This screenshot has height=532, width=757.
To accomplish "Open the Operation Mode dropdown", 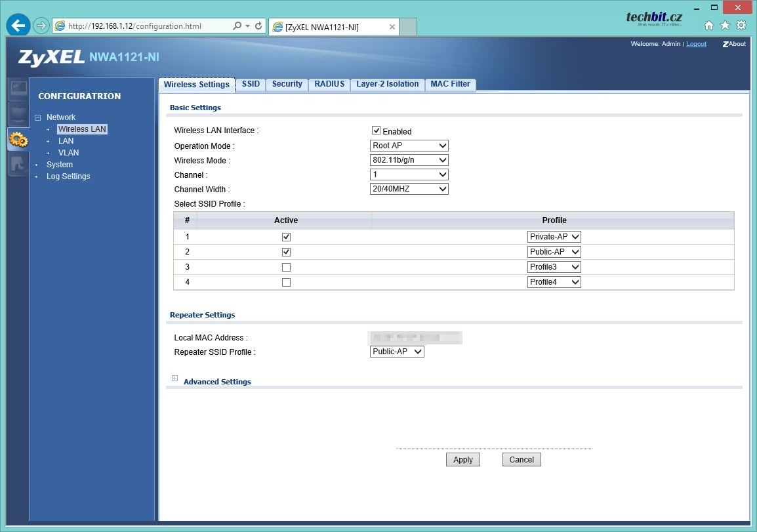I will pos(409,146).
